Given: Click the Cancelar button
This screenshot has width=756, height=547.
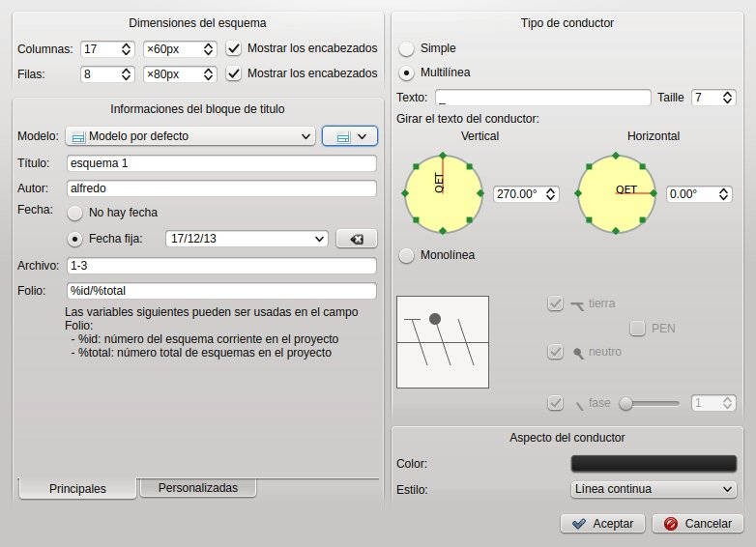Looking at the screenshot, I should 698,524.
